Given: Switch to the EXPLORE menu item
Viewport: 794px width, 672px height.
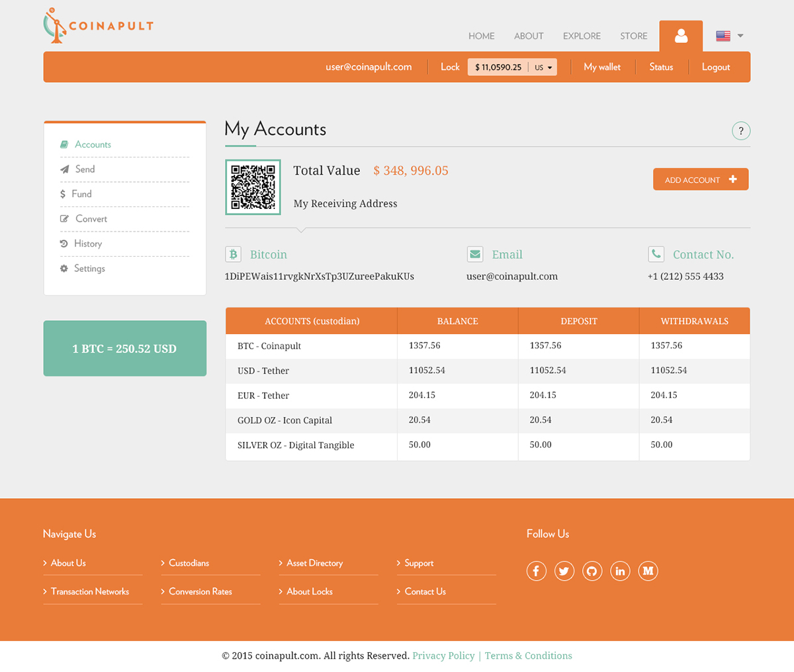Looking at the screenshot, I should pos(582,36).
